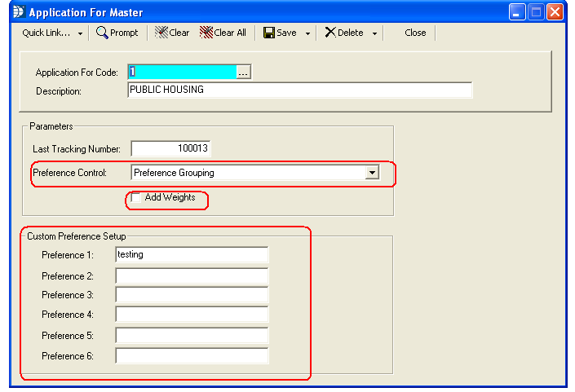The width and height of the screenshot is (575, 392).
Task: Select the Last Tracking Number field
Action: coord(170,149)
